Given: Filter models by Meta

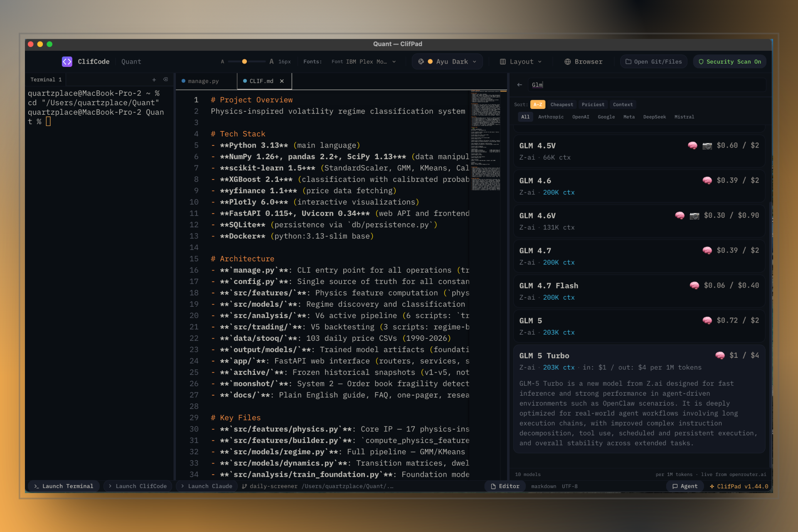Looking at the screenshot, I should pos(629,117).
